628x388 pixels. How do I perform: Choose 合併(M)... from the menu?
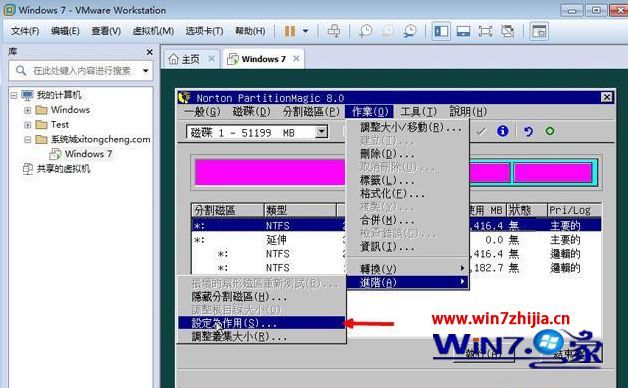click(x=407, y=220)
